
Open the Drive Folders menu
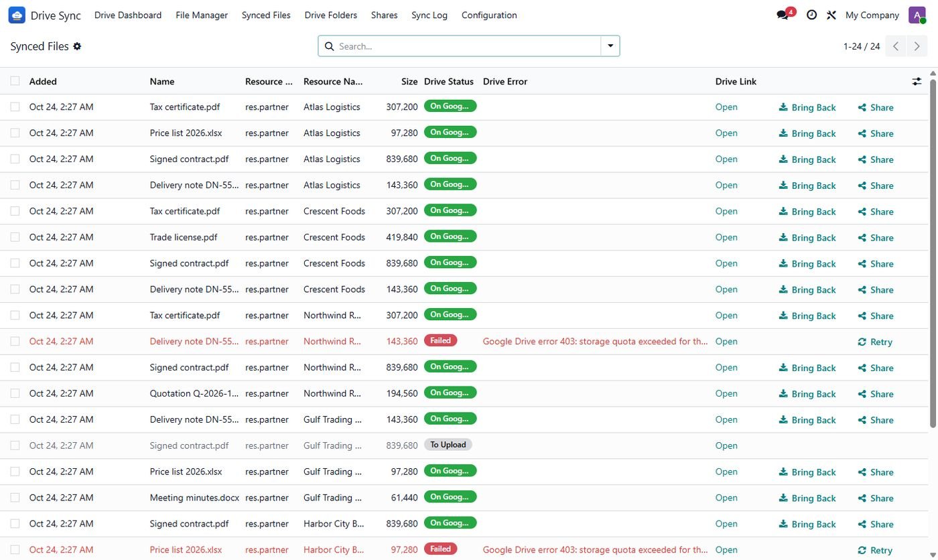pyautogui.click(x=331, y=15)
